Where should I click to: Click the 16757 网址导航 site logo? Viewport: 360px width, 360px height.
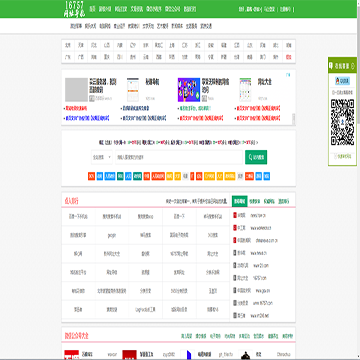(75, 9)
